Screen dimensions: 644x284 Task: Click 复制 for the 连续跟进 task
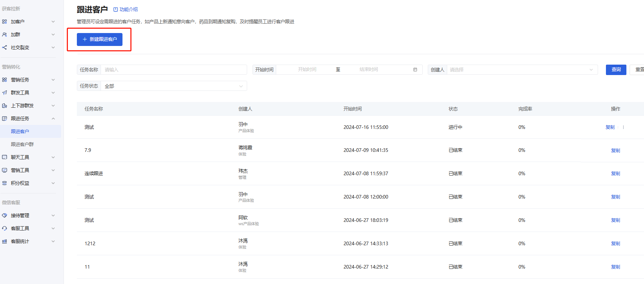[x=616, y=173]
